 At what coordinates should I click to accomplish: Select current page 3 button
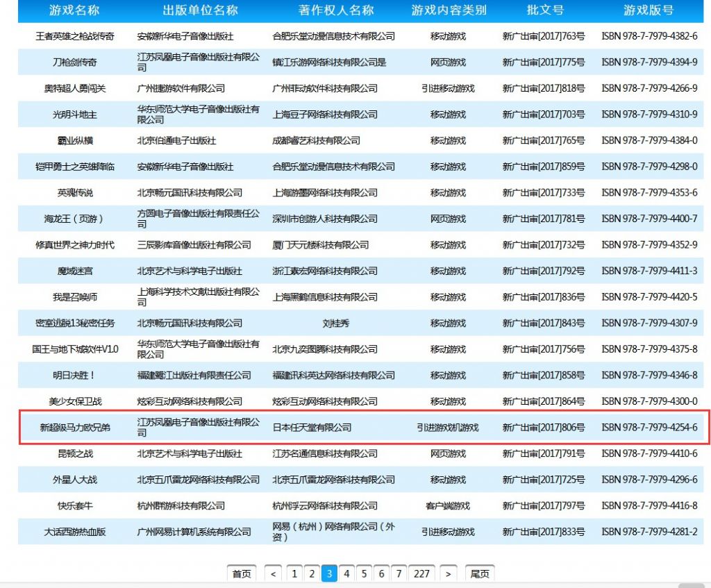(329, 573)
